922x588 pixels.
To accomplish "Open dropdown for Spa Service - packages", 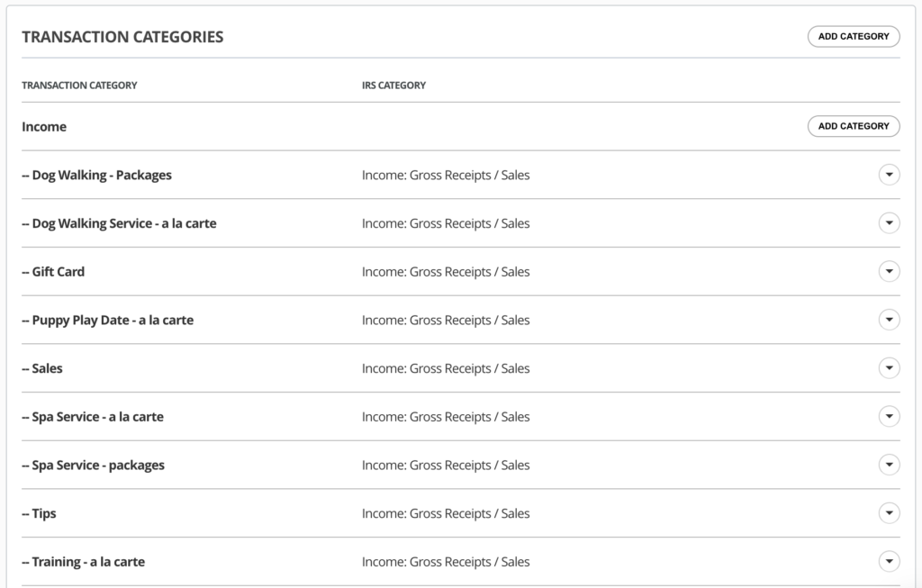I will pos(889,465).
